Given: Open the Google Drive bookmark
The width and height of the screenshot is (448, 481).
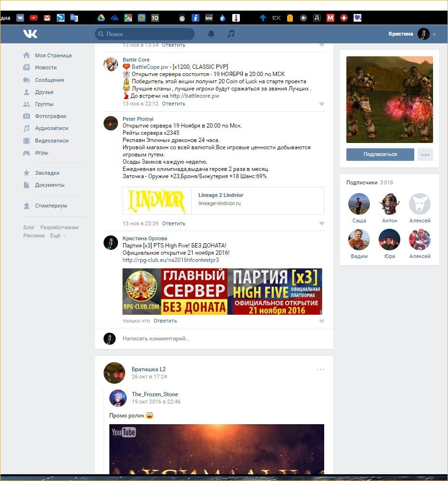Looking at the screenshot, I should (101, 18).
